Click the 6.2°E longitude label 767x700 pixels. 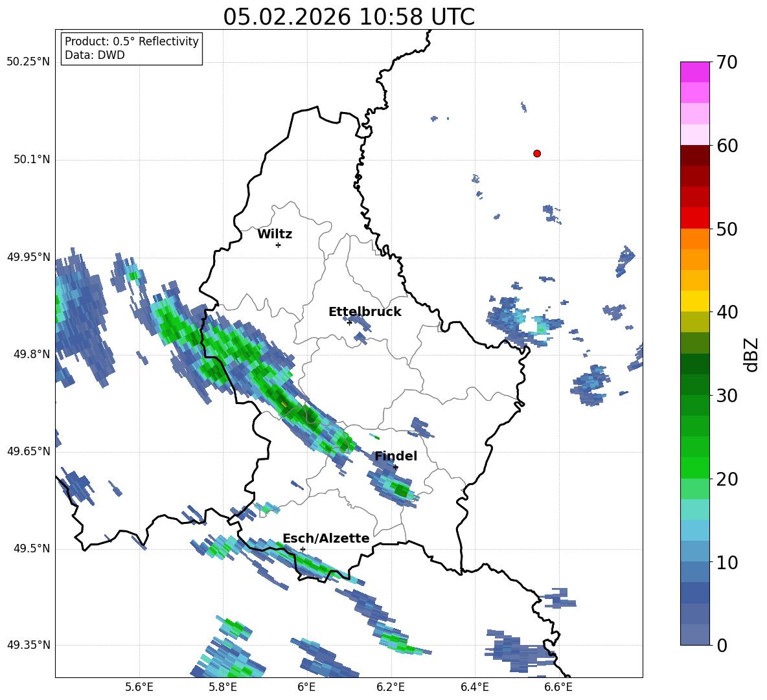pyautogui.click(x=391, y=688)
